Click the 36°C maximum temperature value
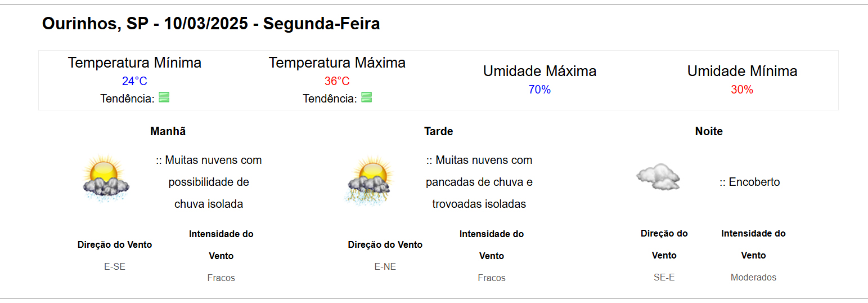 pos(337,81)
